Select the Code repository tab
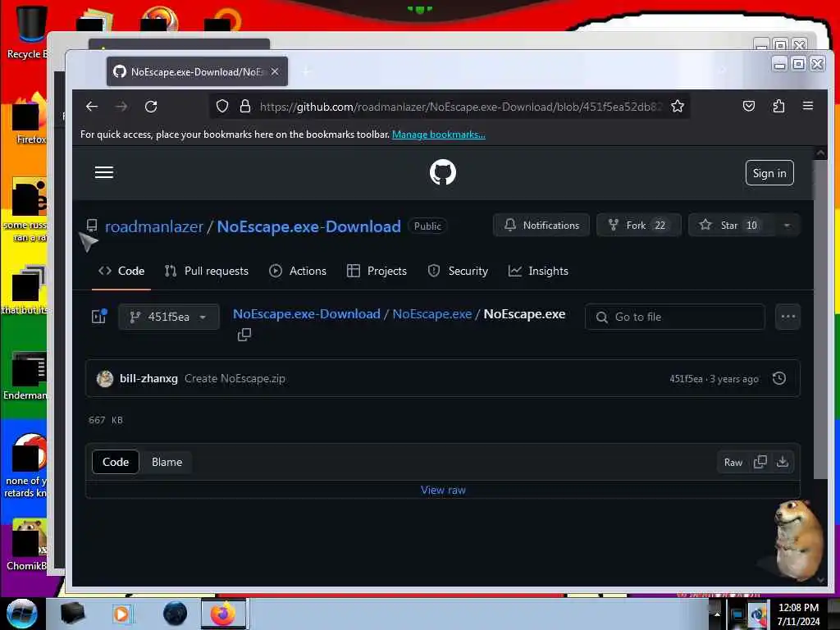Image resolution: width=840 pixels, height=630 pixels. (x=121, y=271)
